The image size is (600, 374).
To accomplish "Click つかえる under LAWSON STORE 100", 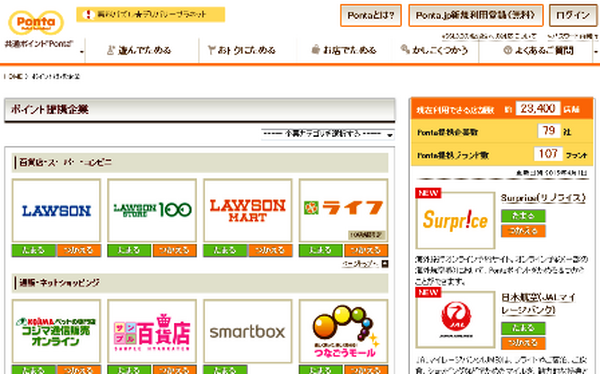I will (x=174, y=250).
